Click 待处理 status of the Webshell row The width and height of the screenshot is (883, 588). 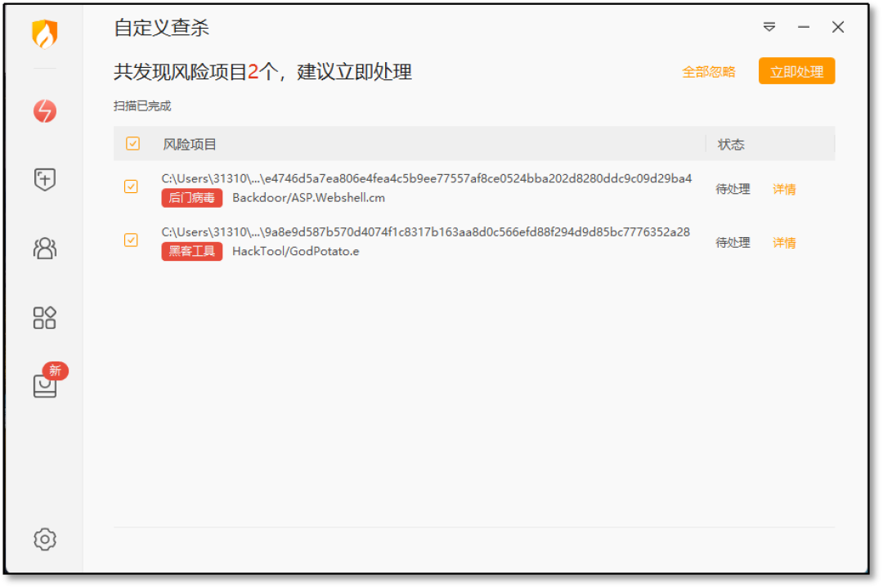pos(733,189)
